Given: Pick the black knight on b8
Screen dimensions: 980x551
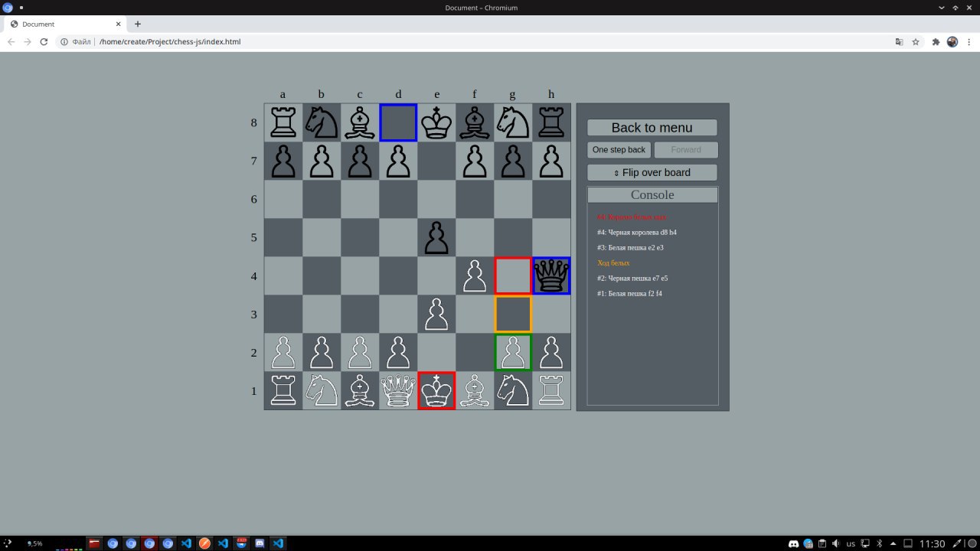Looking at the screenshot, I should click(322, 122).
